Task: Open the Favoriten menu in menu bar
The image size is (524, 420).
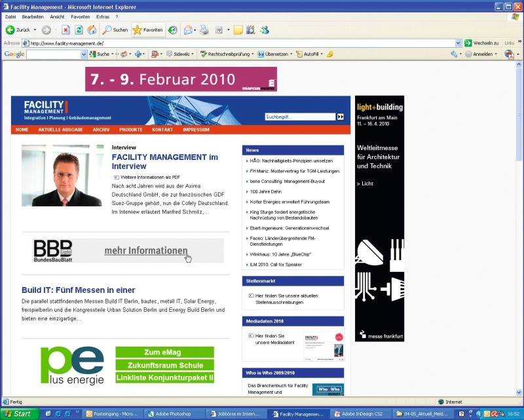Action: [80, 17]
